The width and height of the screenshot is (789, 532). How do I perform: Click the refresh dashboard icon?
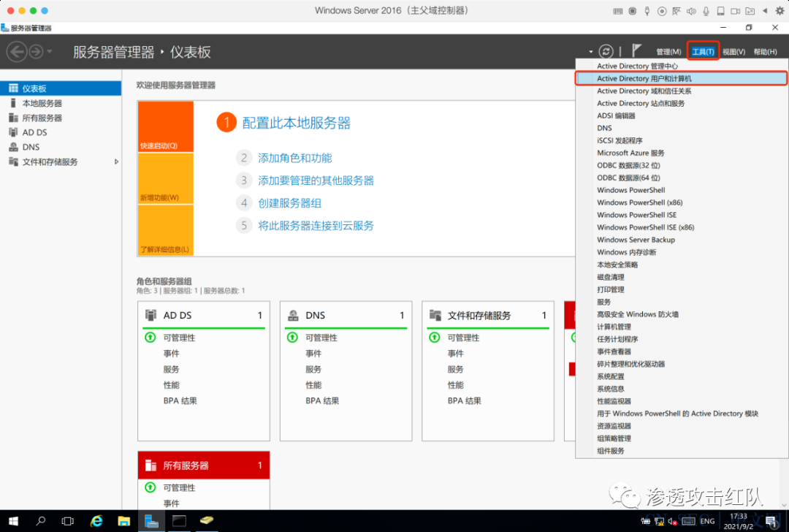[606, 51]
